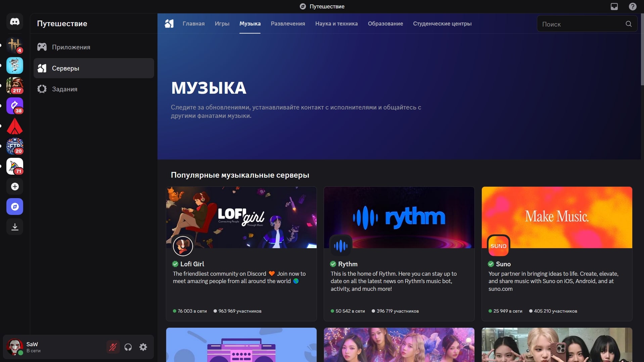Open purple server with 38 badge
The image size is (644, 362).
pyautogui.click(x=15, y=106)
